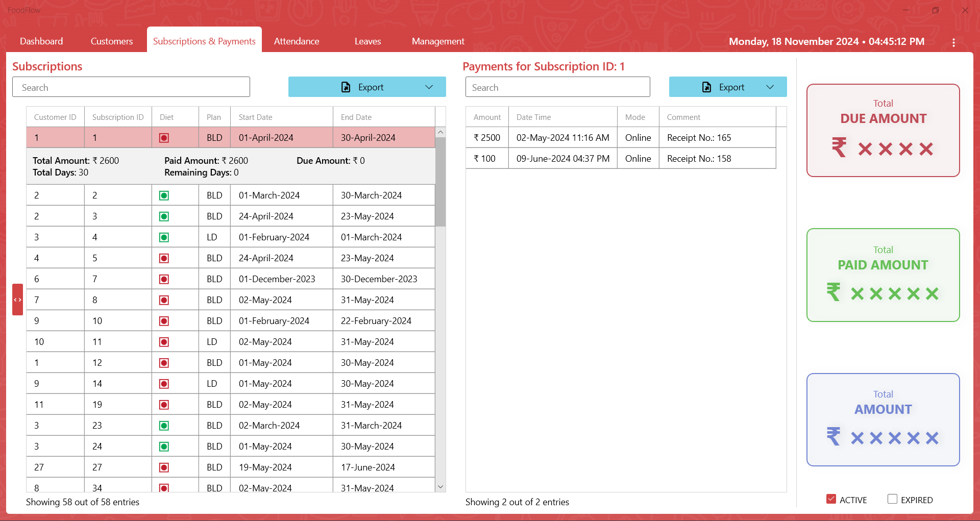
Task: Click the Subscriptions Export file icon
Action: [x=346, y=87]
